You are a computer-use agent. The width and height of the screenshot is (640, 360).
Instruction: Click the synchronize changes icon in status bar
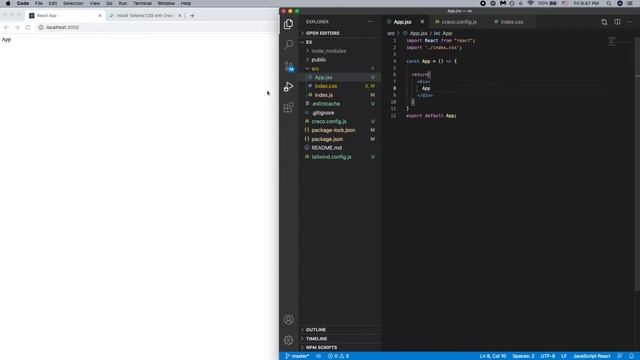point(318,356)
